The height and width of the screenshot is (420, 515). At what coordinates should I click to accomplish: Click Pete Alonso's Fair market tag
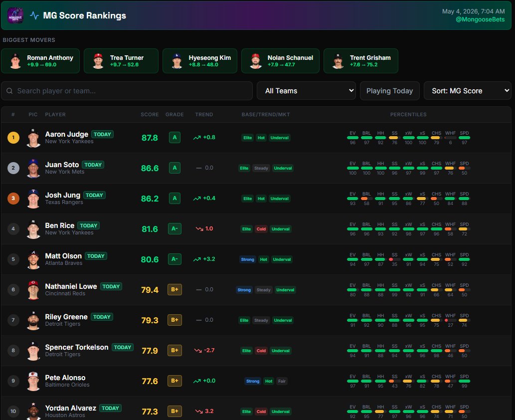pyautogui.click(x=282, y=381)
